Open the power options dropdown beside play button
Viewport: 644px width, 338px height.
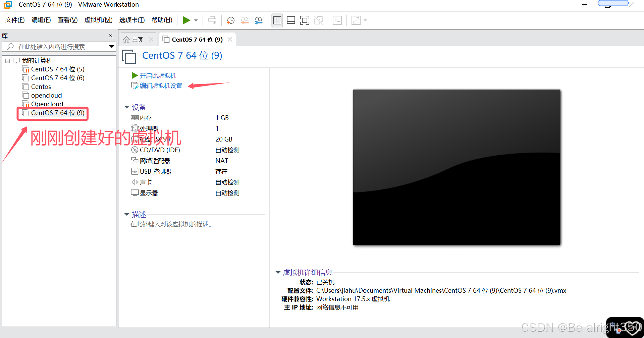(196, 20)
